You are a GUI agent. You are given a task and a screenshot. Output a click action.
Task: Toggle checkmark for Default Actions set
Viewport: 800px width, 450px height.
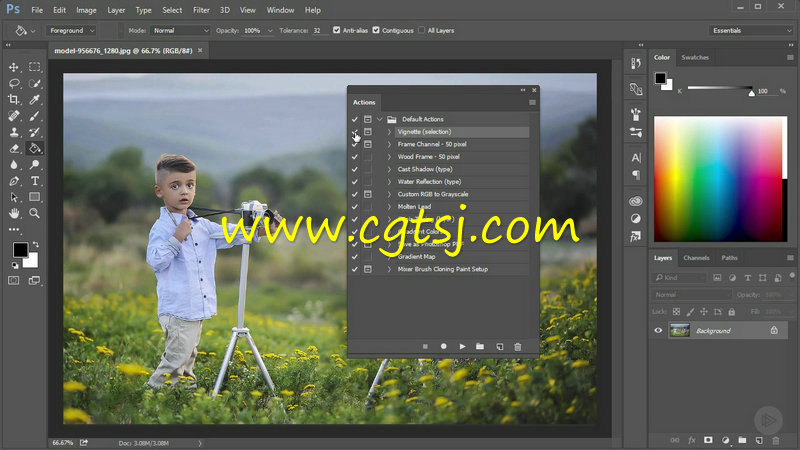click(355, 119)
